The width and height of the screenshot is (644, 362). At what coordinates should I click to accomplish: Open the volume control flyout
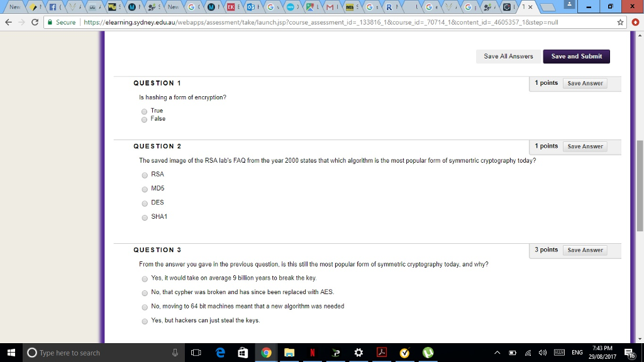[541, 353]
